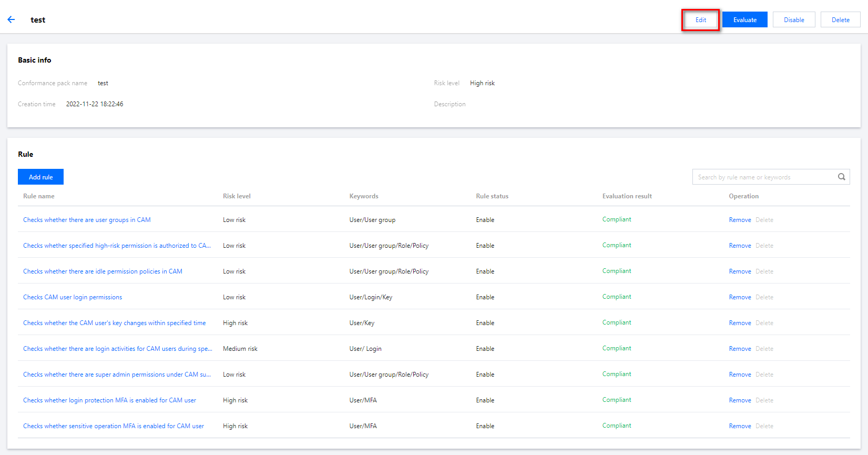Click the back arrow icon
Viewport: 868px width, 455px height.
point(11,19)
